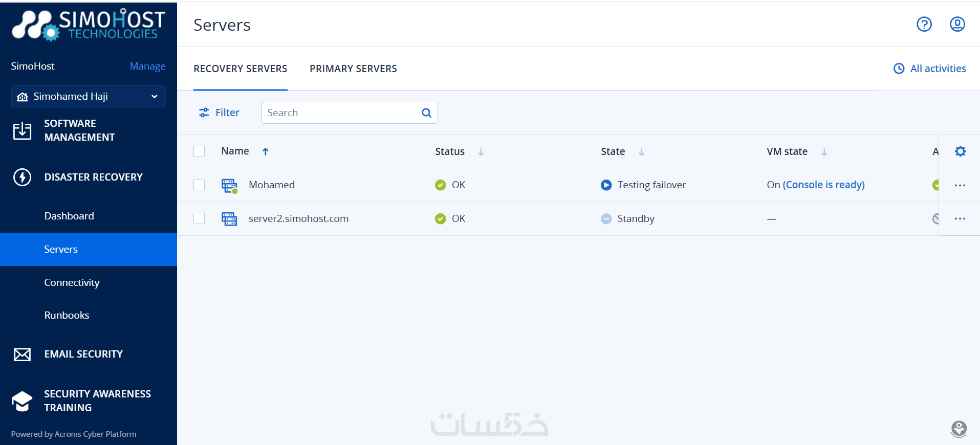The width and height of the screenshot is (980, 445).
Task: Click the search magnifier icon
Action: click(x=426, y=113)
